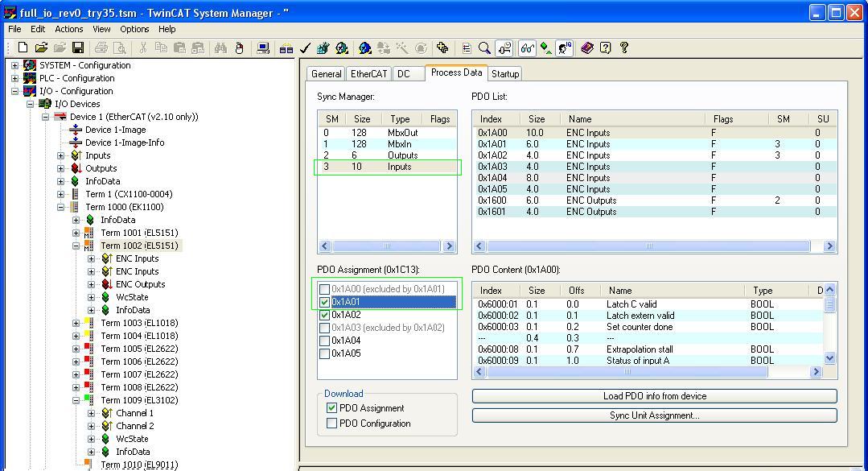The image size is (868, 471).
Task: Click the question mark About icon
Action: [x=624, y=48]
